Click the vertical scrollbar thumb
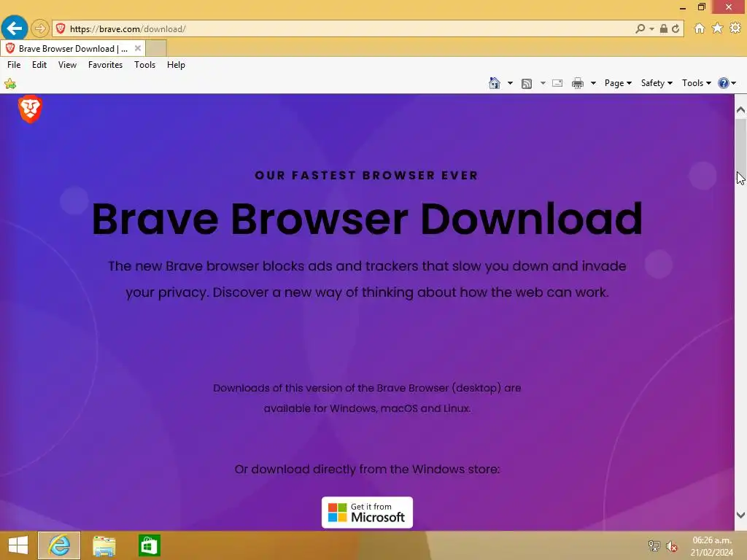Screen dimensions: 747x560 [x=740, y=150]
